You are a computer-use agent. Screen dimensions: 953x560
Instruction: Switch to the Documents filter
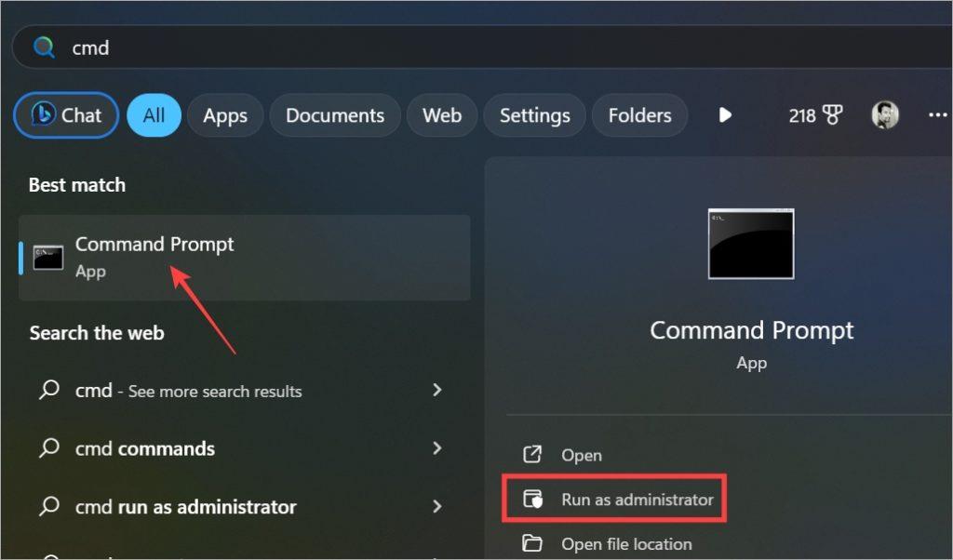coord(335,114)
